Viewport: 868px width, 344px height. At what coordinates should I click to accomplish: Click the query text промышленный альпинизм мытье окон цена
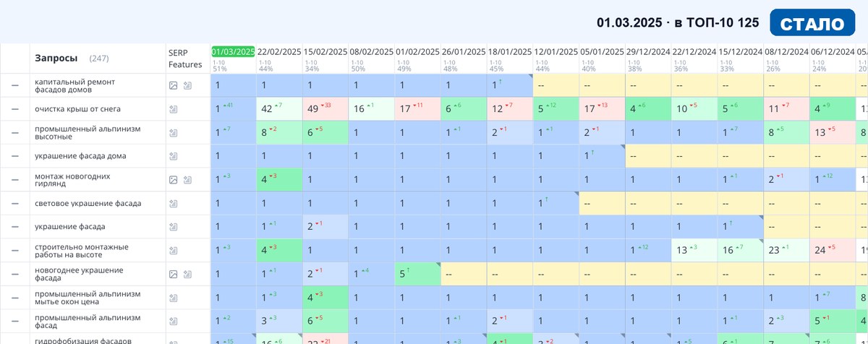[88, 298]
